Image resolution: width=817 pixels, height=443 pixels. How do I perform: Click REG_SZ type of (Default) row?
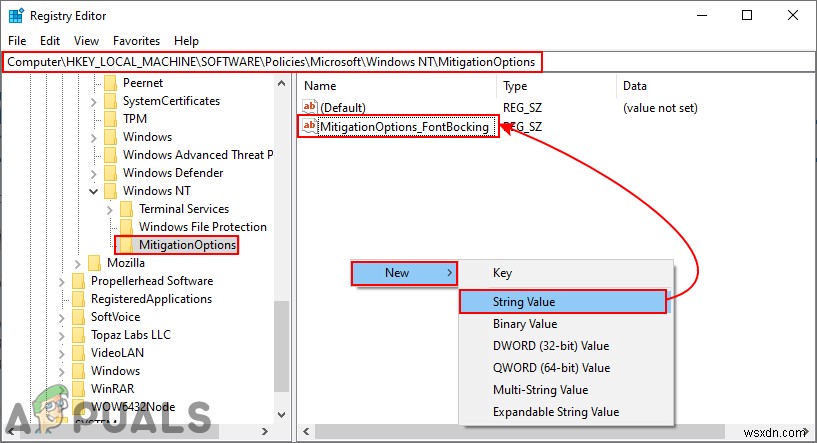point(522,108)
